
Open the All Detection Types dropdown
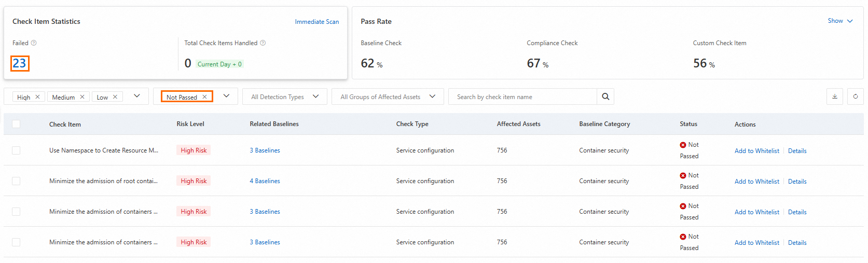[284, 97]
